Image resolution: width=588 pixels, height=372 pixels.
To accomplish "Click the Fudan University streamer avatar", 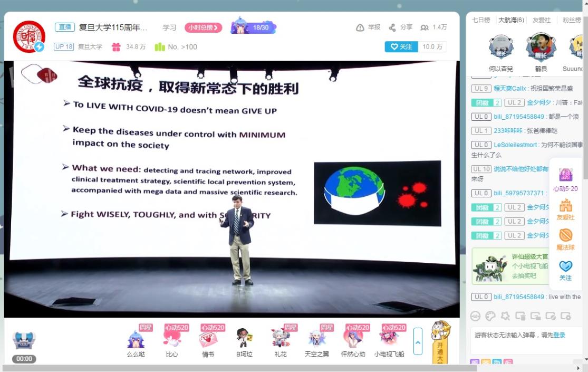I will coord(28,36).
